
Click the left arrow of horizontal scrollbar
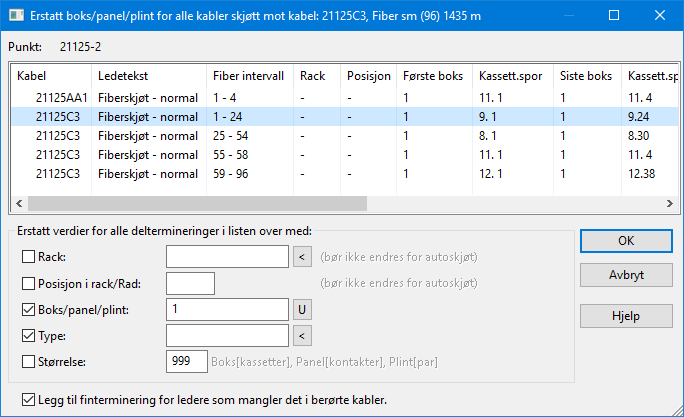19,203
